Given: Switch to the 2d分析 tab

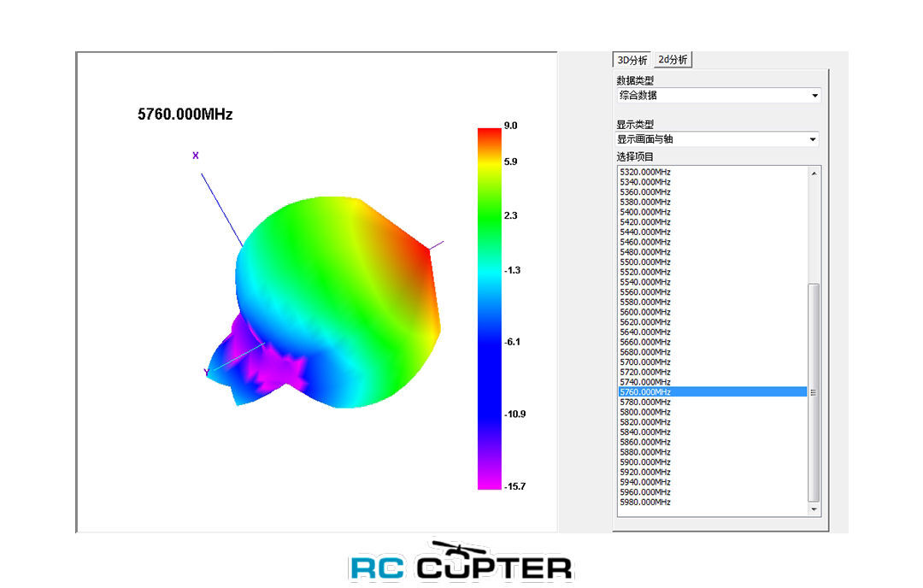Looking at the screenshot, I should [673, 60].
